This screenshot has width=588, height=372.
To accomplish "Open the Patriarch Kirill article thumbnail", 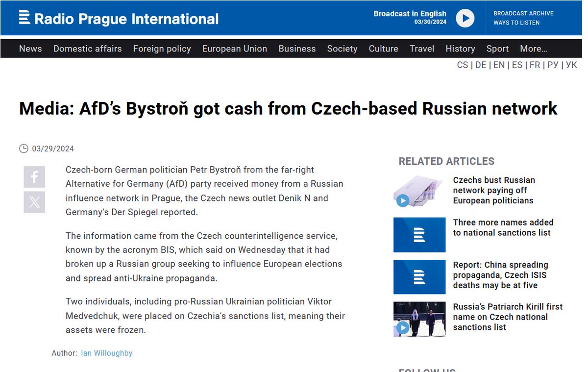I will (419, 319).
